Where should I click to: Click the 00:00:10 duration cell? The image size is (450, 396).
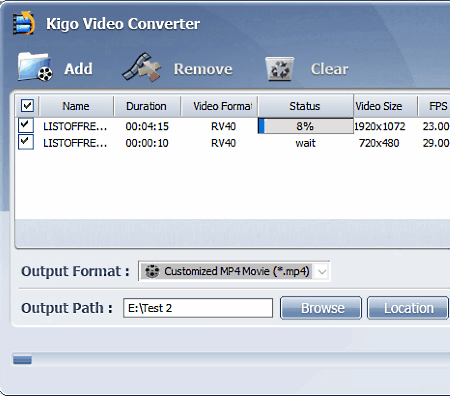pyautogui.click(x=147, y=143)
